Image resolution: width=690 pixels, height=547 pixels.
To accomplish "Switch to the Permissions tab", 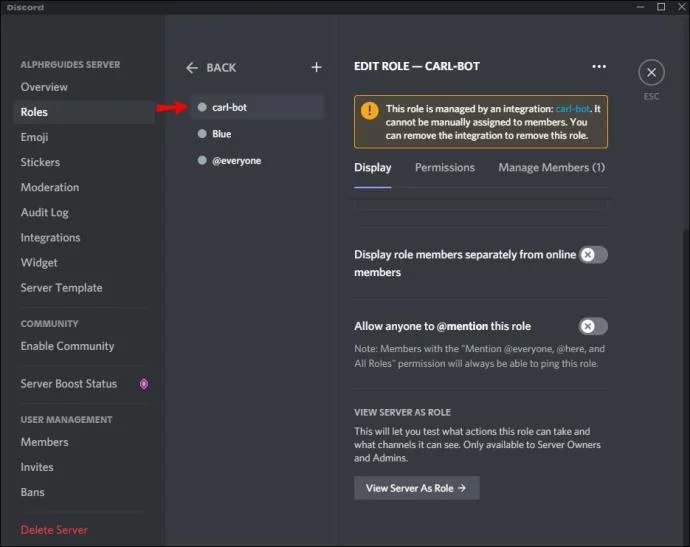I will point(445,168).
